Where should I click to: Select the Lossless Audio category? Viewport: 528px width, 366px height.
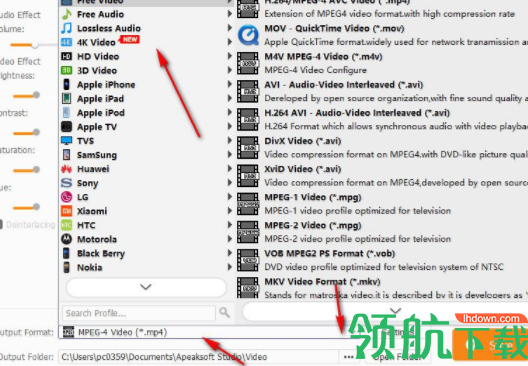tap(146, 28)
